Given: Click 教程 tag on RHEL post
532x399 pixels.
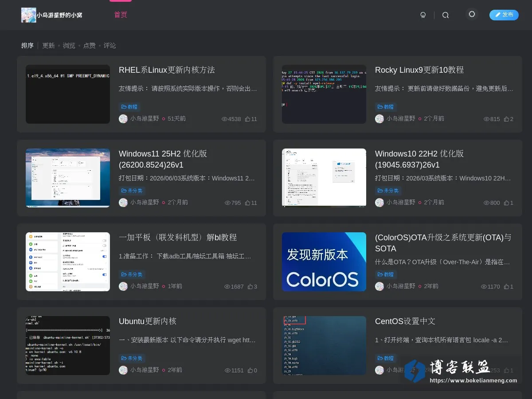Looking at the screenshot, I should tap(129, 107).
